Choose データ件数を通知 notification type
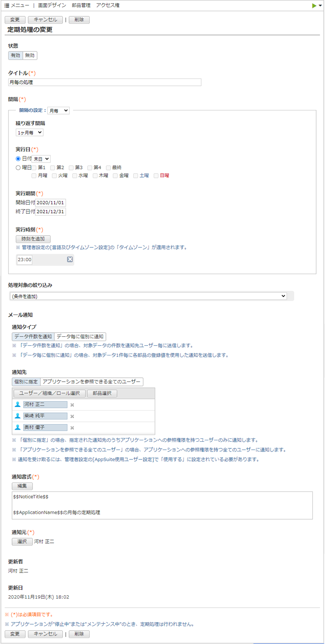Image resolution: width=325 pixels, height=644 pixels. point(33,336)
